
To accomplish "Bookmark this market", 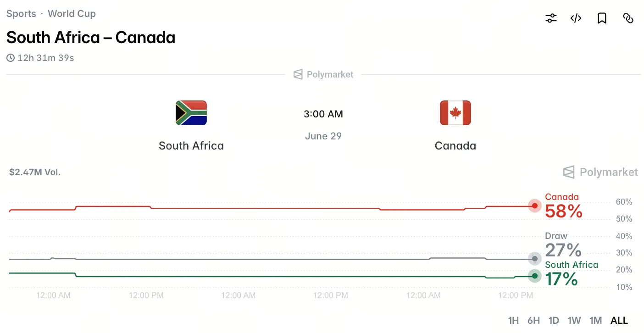I will [602, 18].
